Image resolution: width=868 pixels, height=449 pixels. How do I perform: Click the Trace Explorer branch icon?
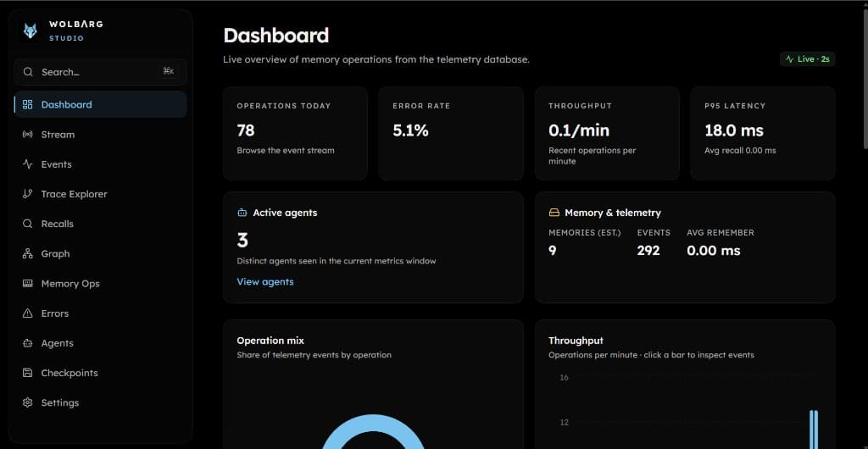point(28,194)
